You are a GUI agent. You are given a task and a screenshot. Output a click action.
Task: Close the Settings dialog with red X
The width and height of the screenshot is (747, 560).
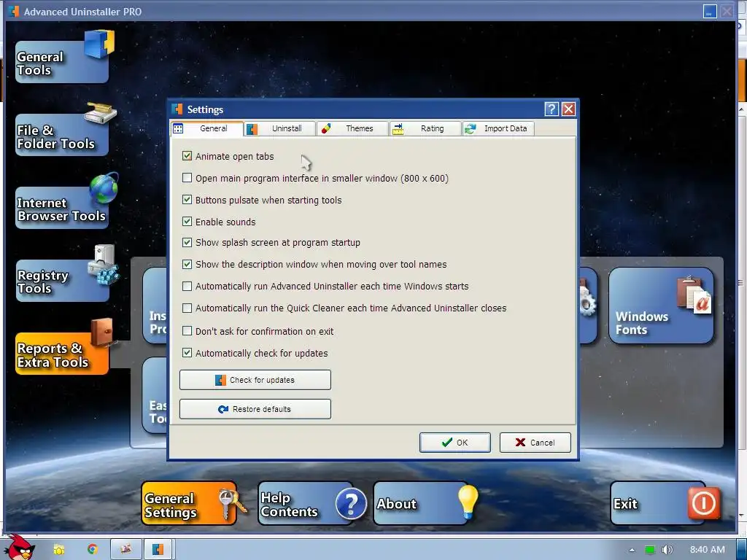568,109
